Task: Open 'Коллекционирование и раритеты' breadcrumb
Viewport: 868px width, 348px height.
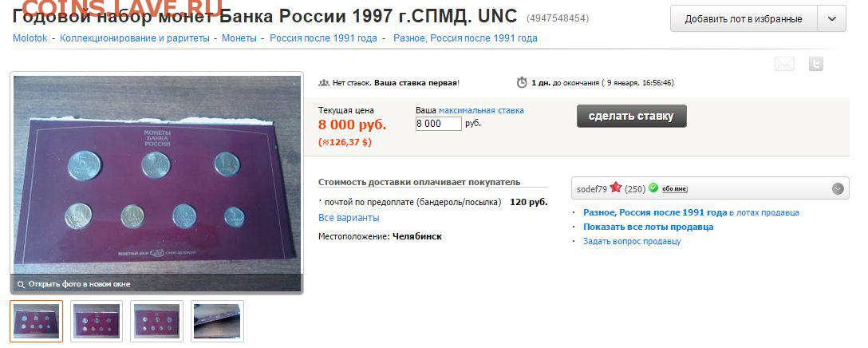Action: click(135, 38)
